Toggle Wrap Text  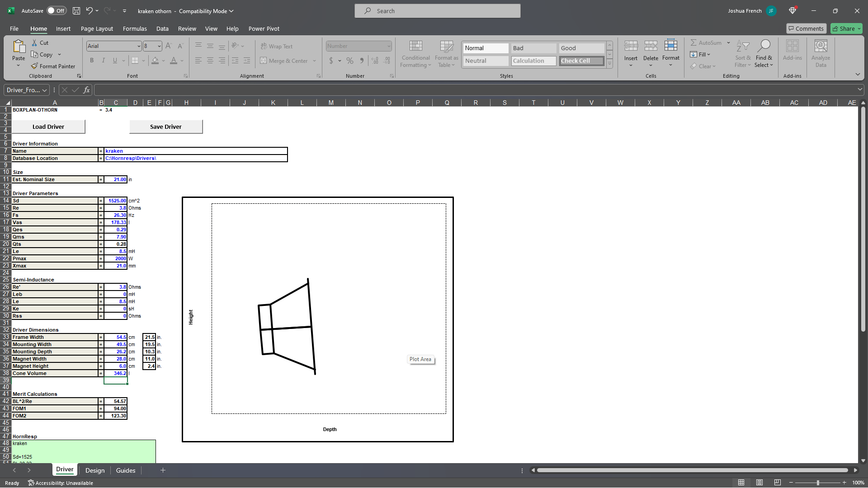click(277, 46)
